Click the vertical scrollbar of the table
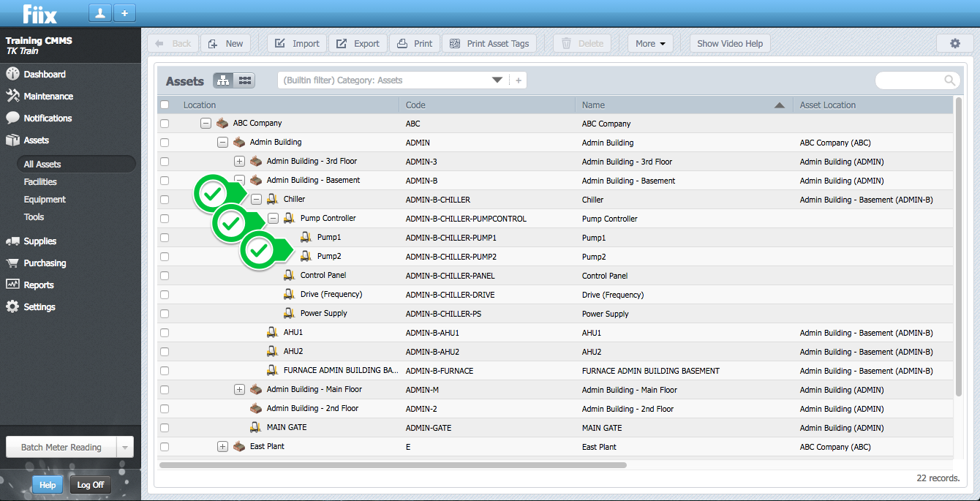The image size is (980, 501). [x=958, y=249]
